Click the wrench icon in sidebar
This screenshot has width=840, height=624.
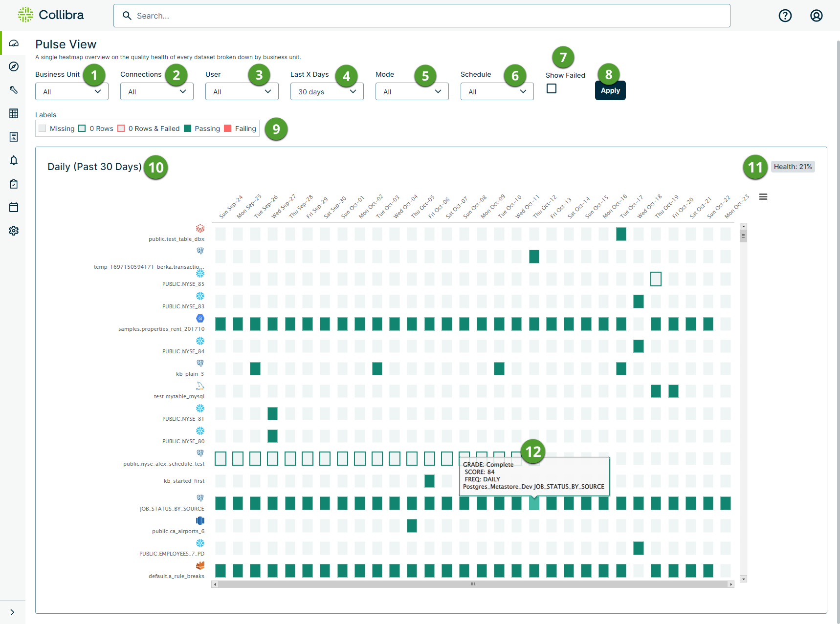coord(14,90)
